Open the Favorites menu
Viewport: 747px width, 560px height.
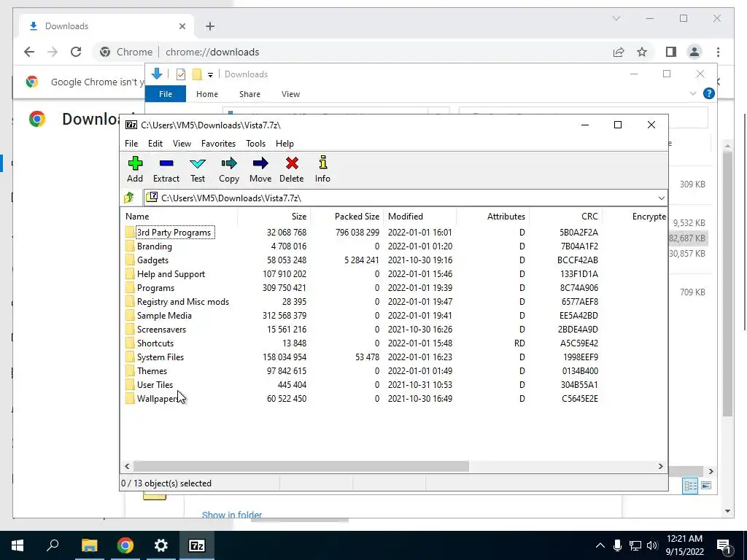[x=218, y=144]
